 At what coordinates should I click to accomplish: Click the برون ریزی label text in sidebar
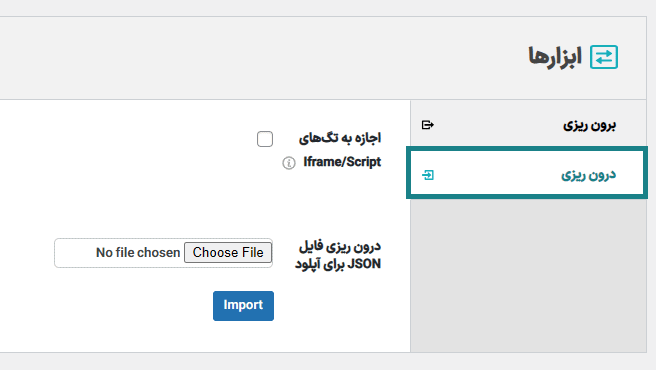[589, 125]
